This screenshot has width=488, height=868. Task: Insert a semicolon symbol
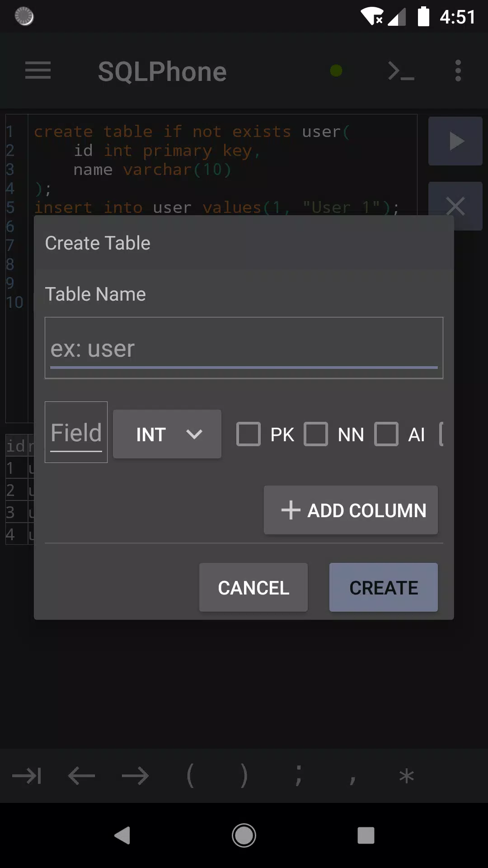[298, 776]
